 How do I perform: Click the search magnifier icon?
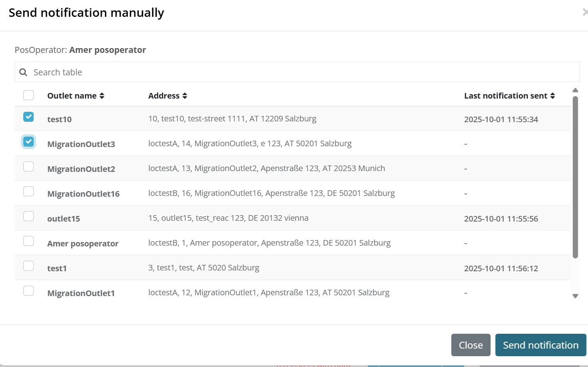pos(23,72)
